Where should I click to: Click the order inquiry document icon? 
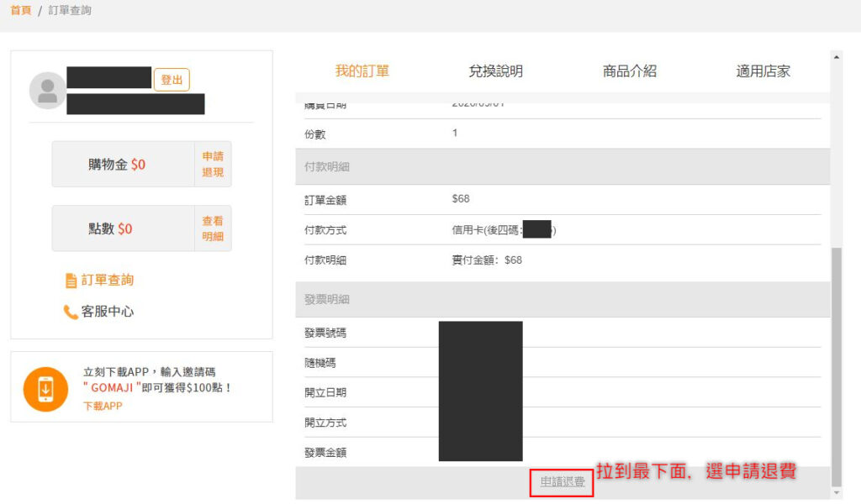click(71, 281)
